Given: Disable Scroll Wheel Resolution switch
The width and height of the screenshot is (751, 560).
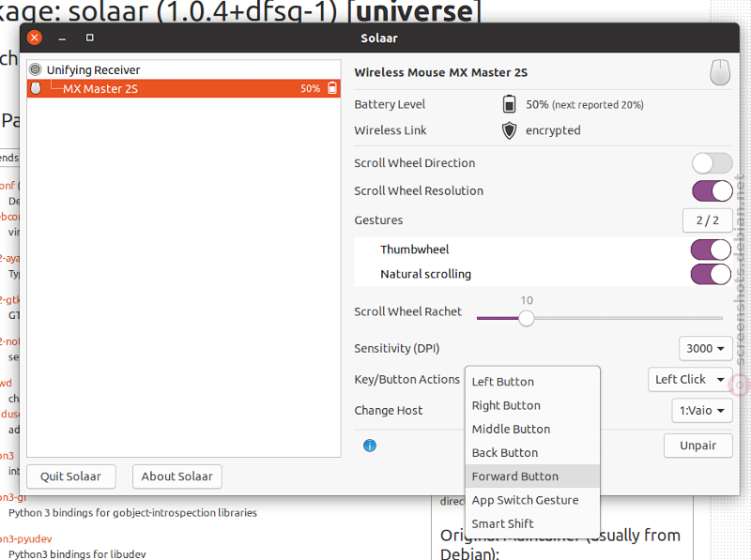Looking at the screenshot, I should pyautogui.click(x=713, y=191).
